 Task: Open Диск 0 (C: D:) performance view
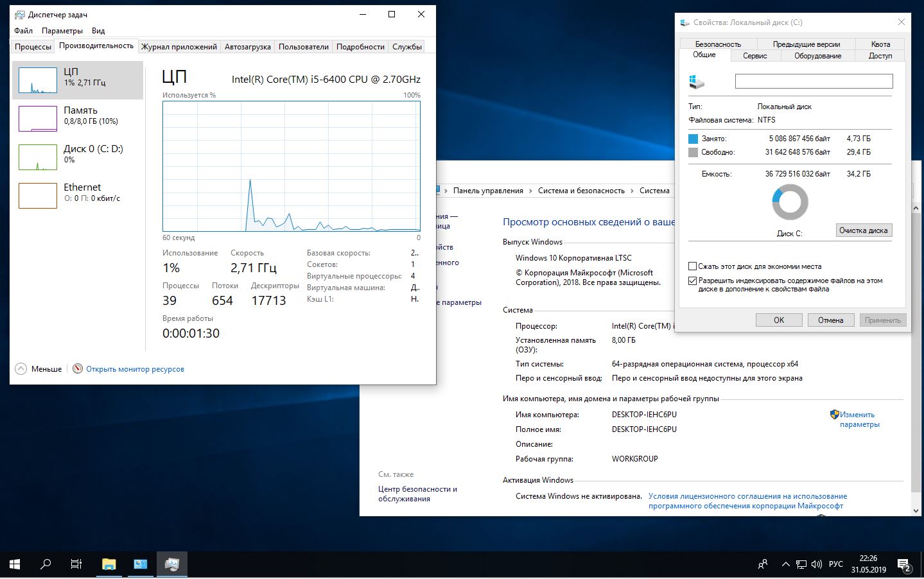[x=78, y=157]
